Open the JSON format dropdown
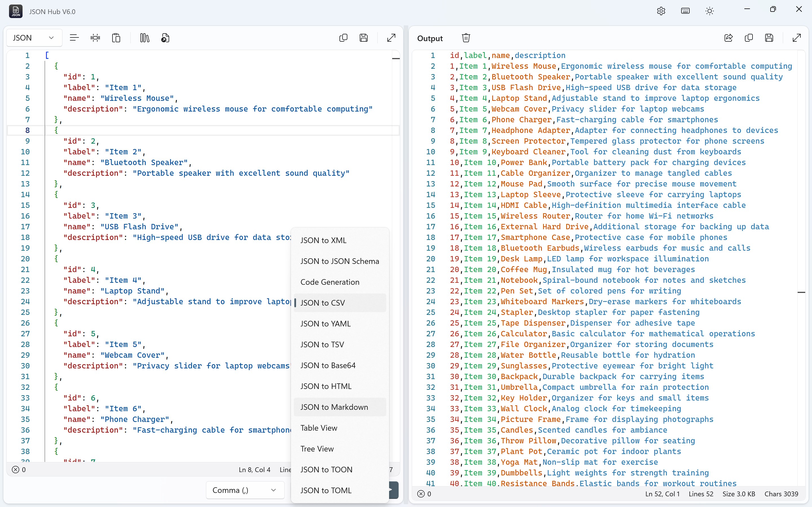 34,37
